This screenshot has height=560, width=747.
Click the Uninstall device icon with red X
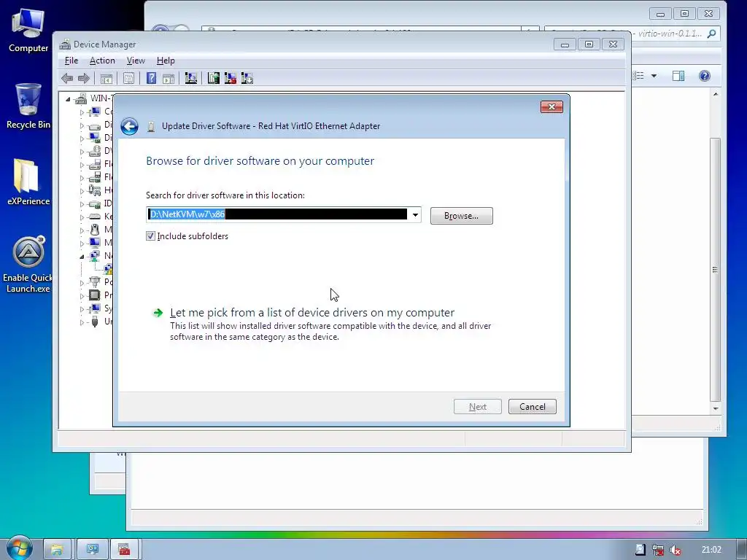point(230,78)
